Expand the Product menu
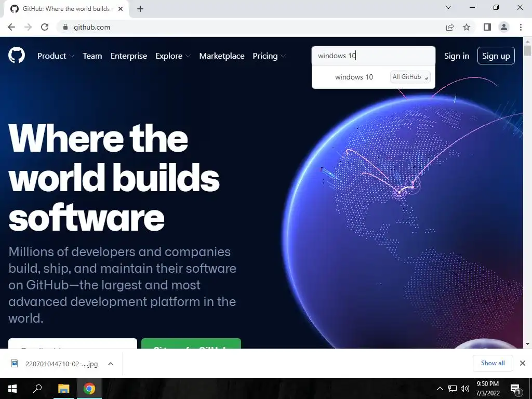The width and height of the screenshot is (532, 399). click(56, 56)
